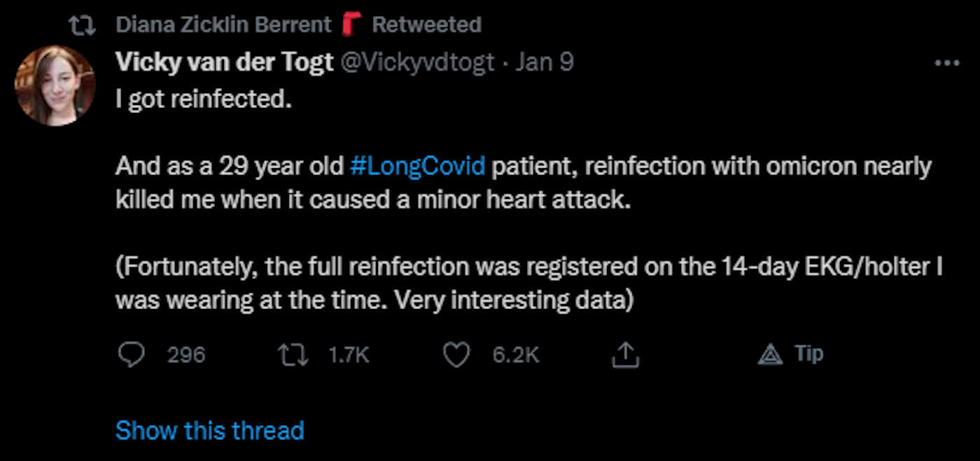Viewport: 980px width, 461px height.
Task: Click the triangular Tip icon
Action: pos(771,355)
